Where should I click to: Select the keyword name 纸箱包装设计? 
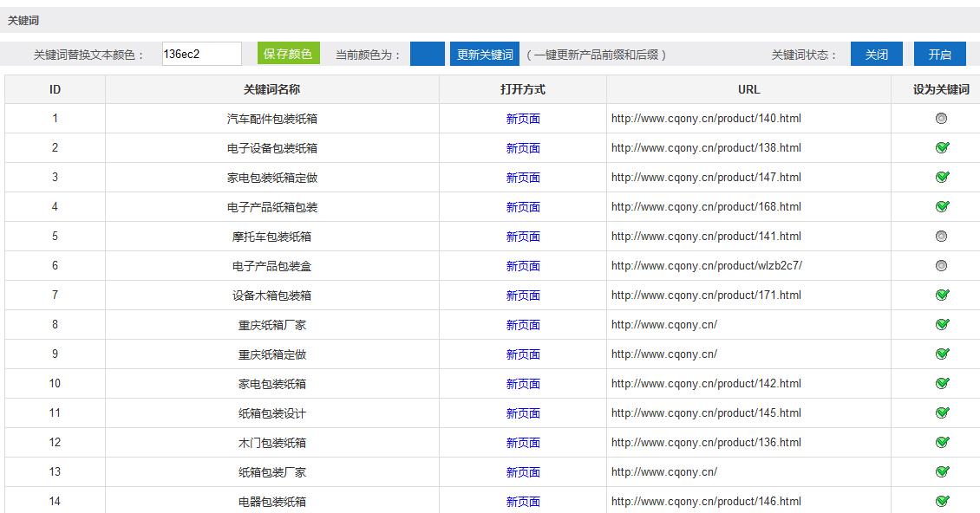271,413
